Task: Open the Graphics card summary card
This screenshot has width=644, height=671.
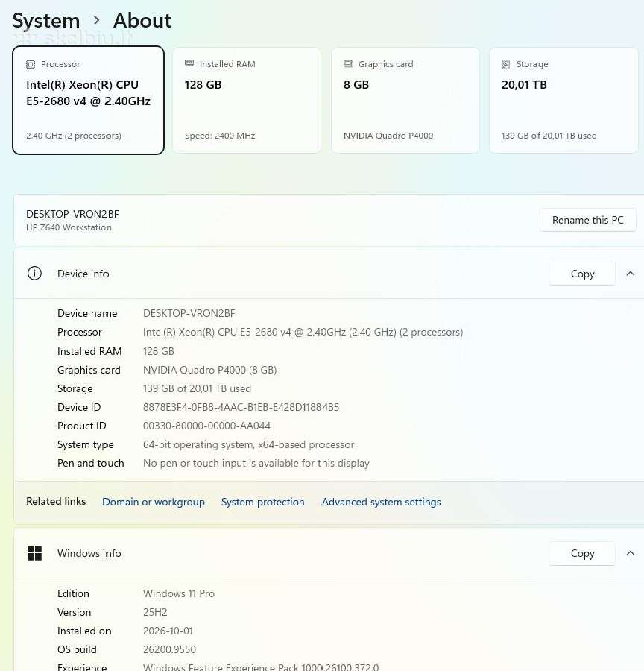Action: click(405, 100)
